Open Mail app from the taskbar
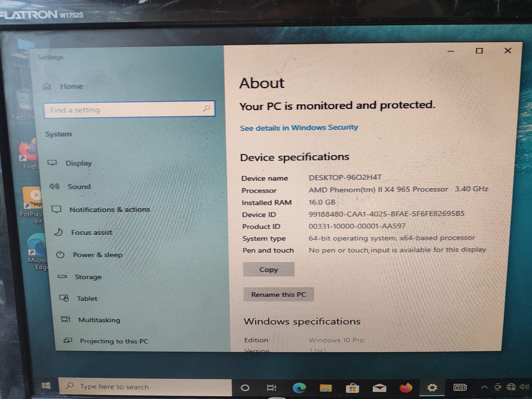This screenshot has height=399, width=532. pos(379,388)
